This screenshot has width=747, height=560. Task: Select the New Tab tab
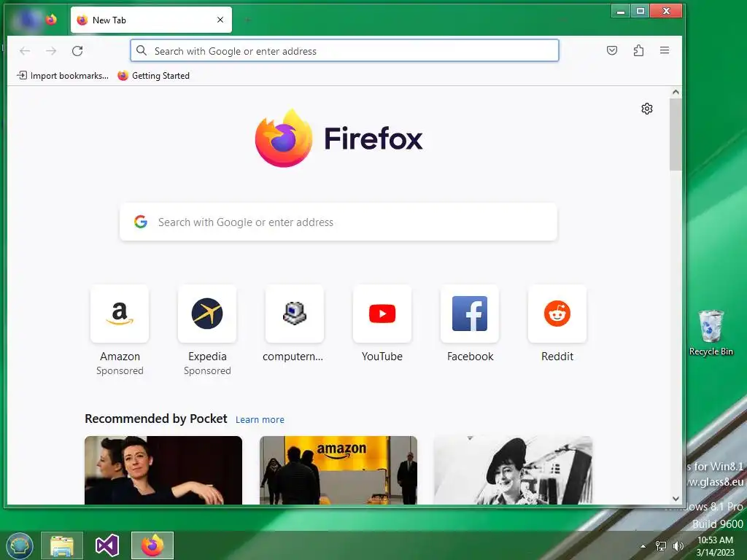pyautogui.click(x=151, y=20)
